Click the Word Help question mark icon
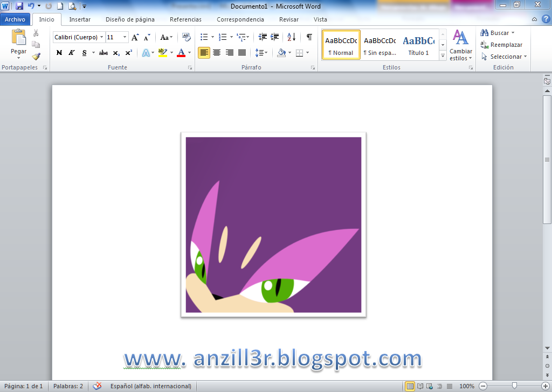Viewport: 552px width, 392px height. tap(546, 19)
